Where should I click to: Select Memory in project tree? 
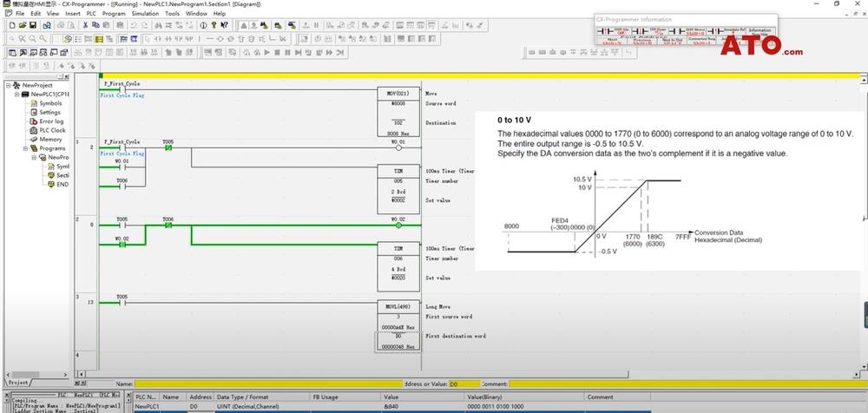click(x=50, y=140)
